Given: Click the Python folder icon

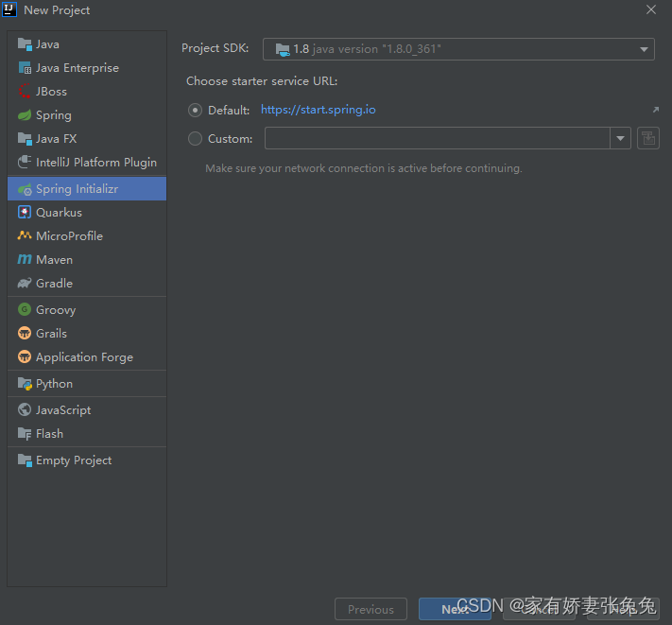Looking at the screenshot, I should [25, 384].
